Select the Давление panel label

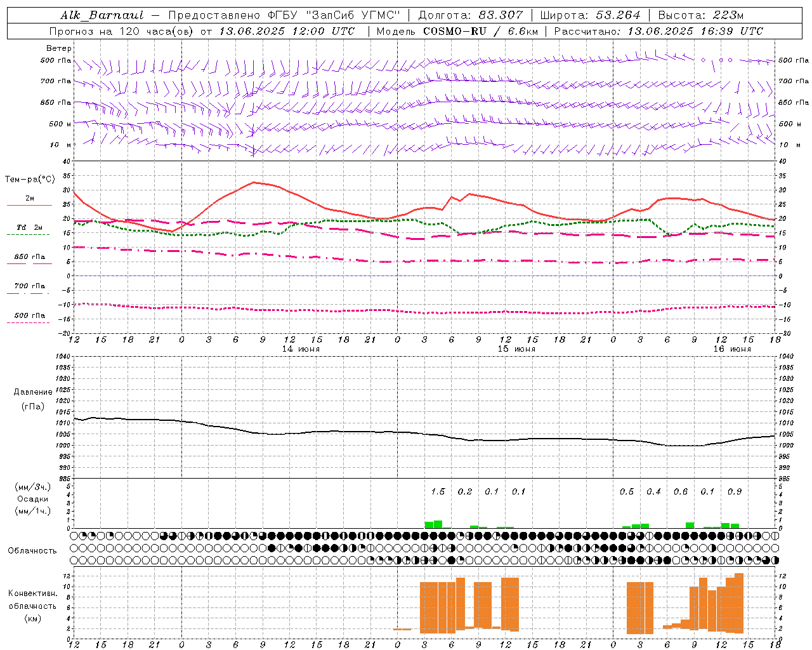pyautogui.click(x=32, y=392)
